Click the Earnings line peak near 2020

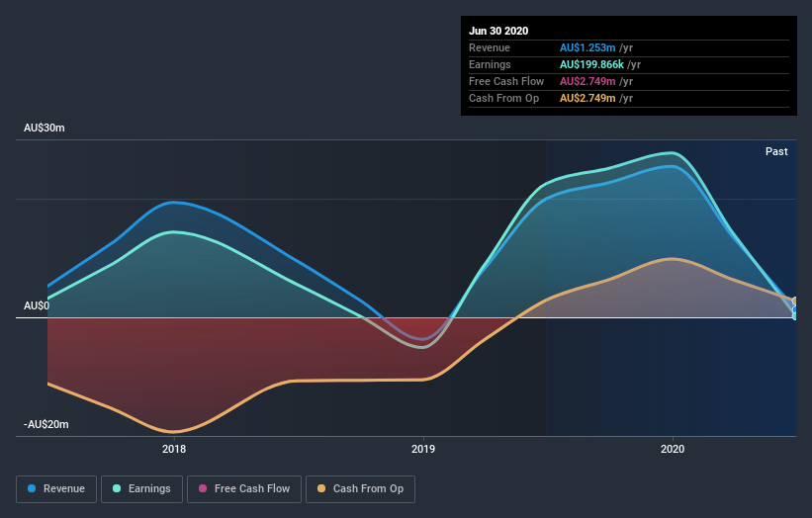tap(673, 152)
